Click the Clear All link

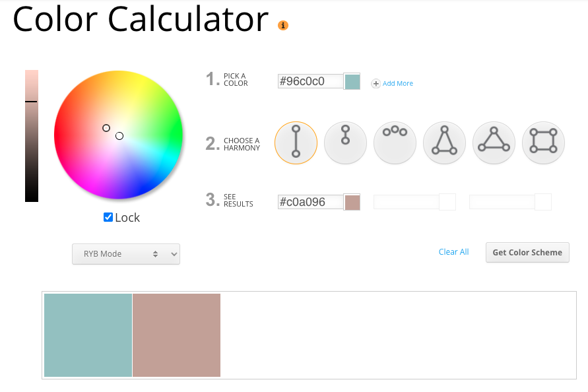point(454,251)
